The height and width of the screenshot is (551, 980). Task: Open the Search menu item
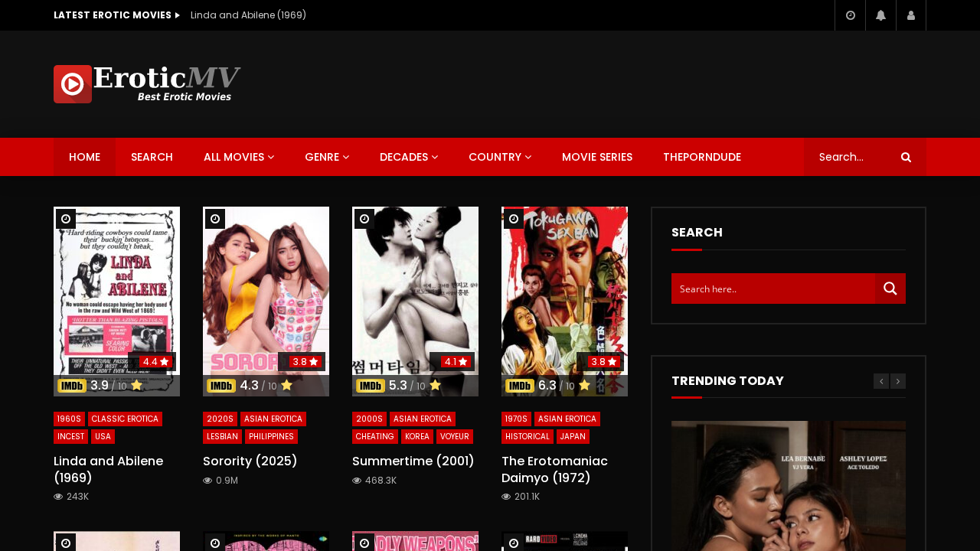(152, 157)
